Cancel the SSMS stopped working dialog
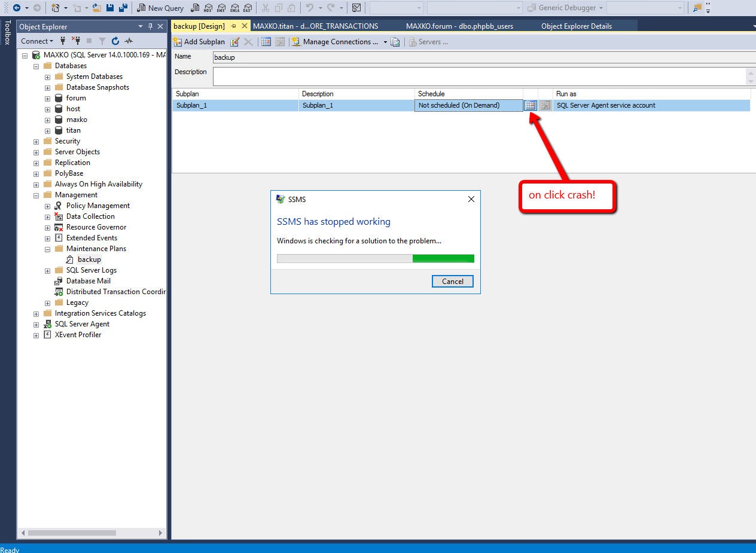756x553 pixels. (453, 282)
